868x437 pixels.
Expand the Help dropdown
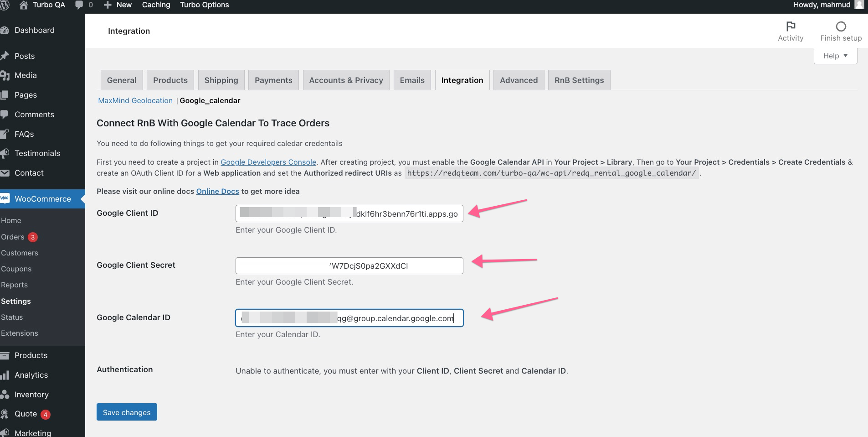pyautogui.click(x=835, y=56)
